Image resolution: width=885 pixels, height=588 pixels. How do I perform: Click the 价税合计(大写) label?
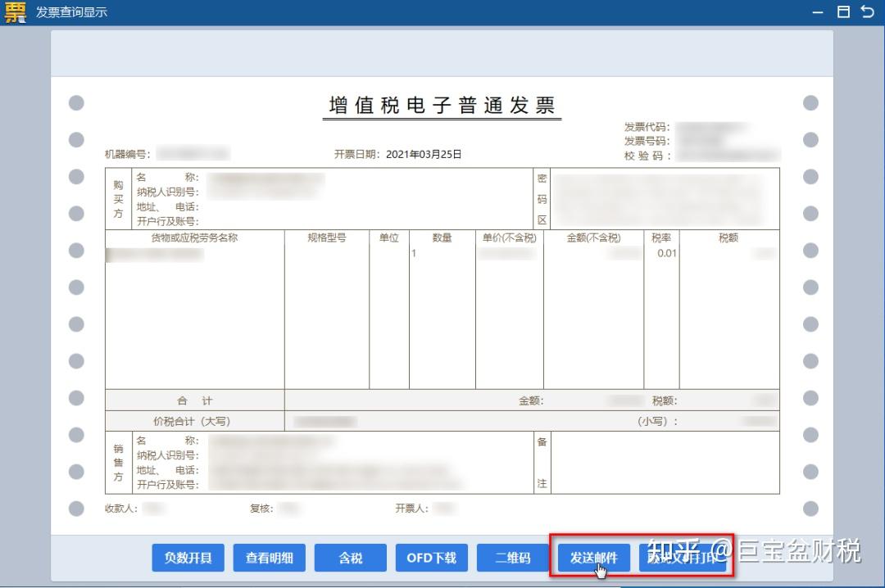tap(192, 422)
